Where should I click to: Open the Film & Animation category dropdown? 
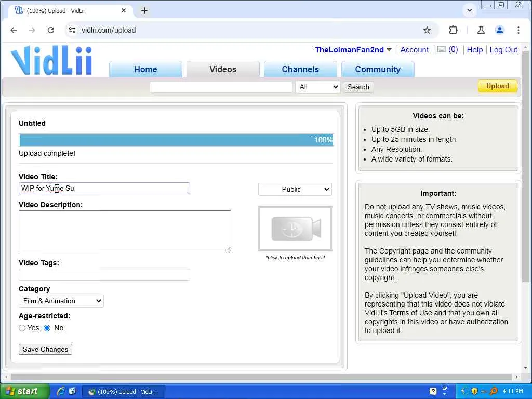(x=61, y=301)
